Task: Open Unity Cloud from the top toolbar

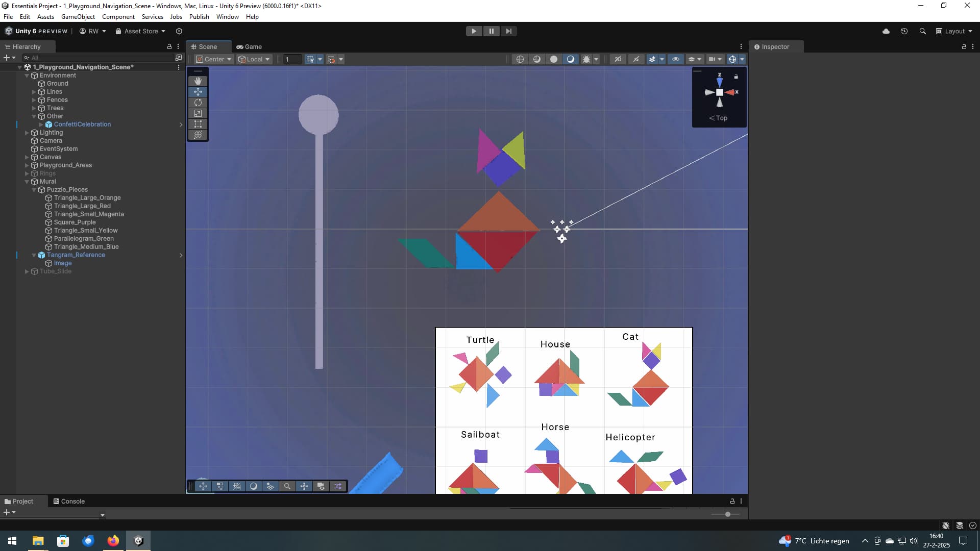Action: [x=887, y=31]
